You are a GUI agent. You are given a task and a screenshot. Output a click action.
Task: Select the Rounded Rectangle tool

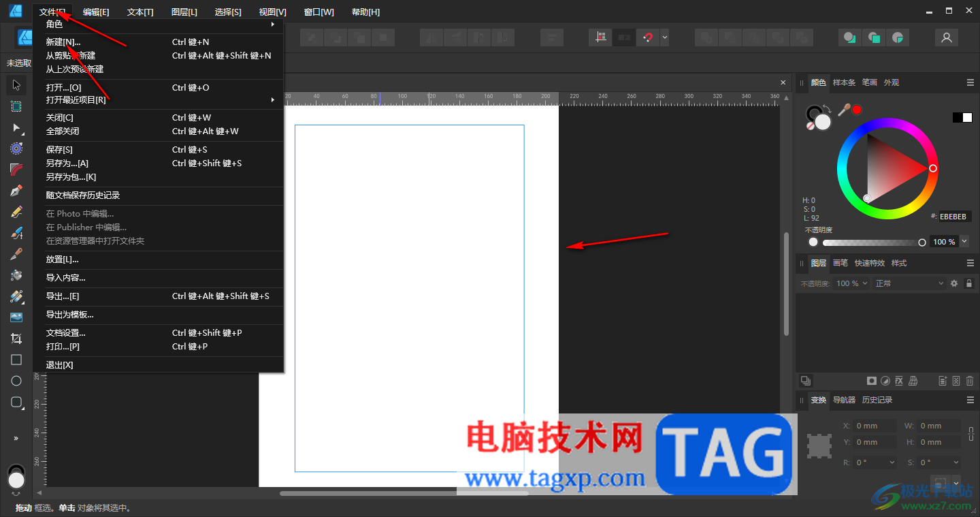[x=16, y=402]
